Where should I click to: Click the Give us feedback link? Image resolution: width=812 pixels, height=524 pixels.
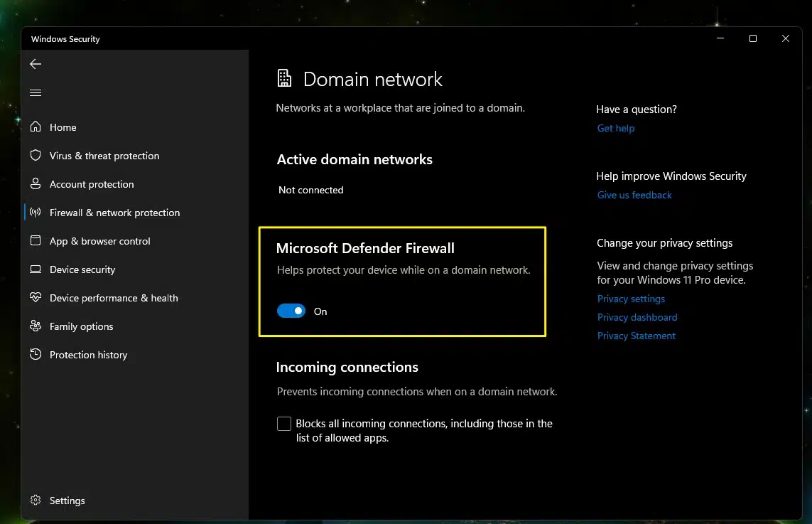[x=634, y=195]
